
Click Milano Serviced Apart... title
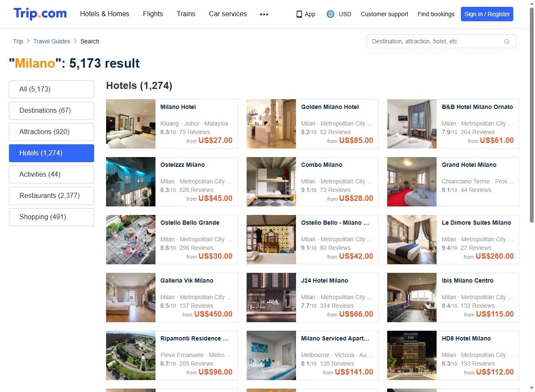click(x=335, y=338)
